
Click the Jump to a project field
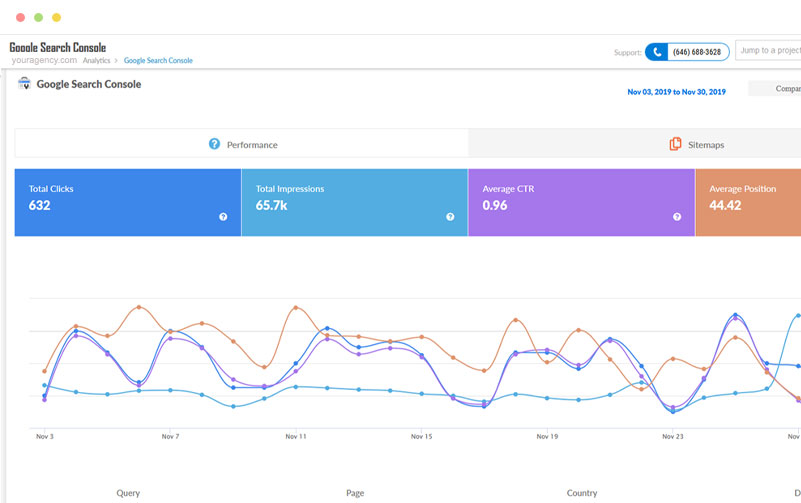768,50
